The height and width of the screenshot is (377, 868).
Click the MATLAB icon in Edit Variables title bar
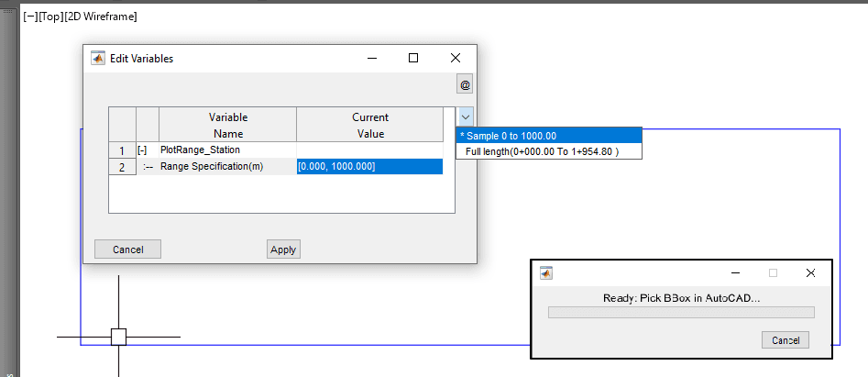[x=98, y=58]
